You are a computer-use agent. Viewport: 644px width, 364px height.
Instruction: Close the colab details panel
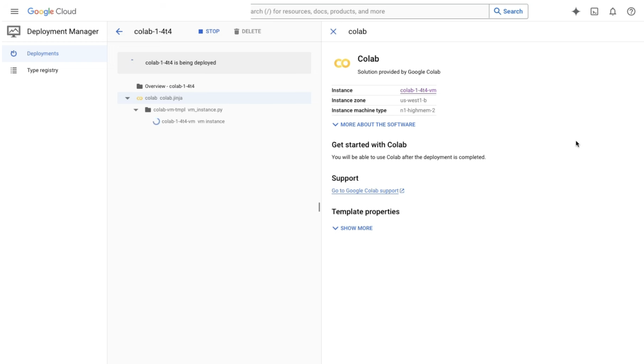[x=333, y=31]
